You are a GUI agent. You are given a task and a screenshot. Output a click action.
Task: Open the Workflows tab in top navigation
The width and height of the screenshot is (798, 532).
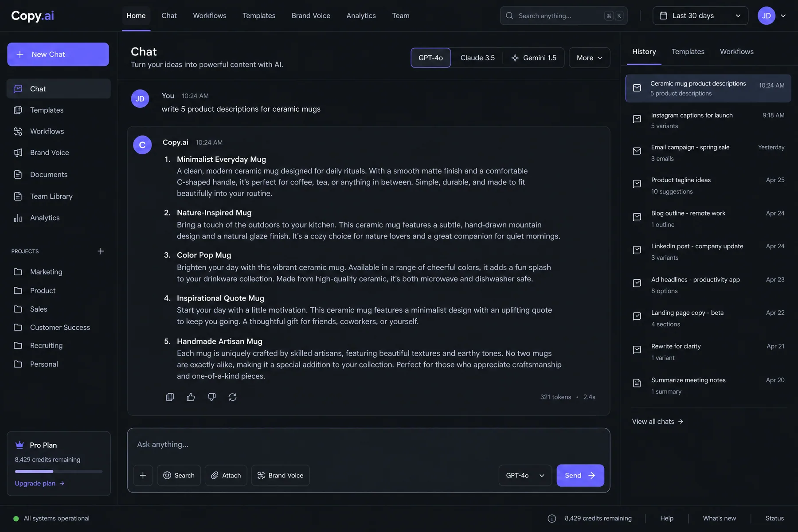210,16
